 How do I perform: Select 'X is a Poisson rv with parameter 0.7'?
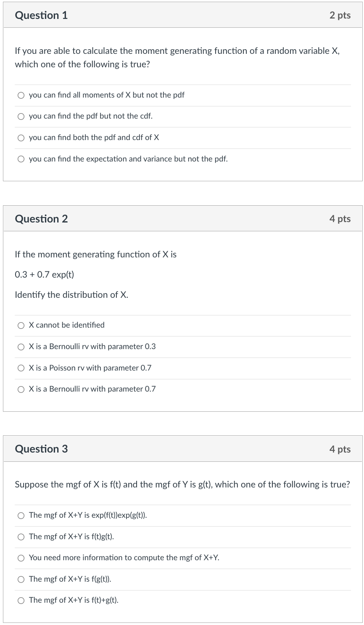21,368
